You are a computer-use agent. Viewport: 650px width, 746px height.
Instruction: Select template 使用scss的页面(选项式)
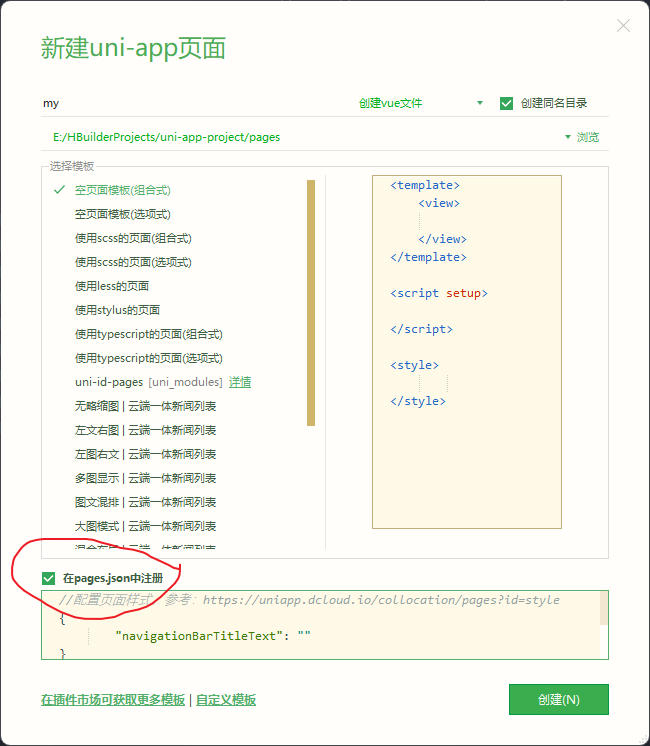pyautogui.click(x=133, y=262)
